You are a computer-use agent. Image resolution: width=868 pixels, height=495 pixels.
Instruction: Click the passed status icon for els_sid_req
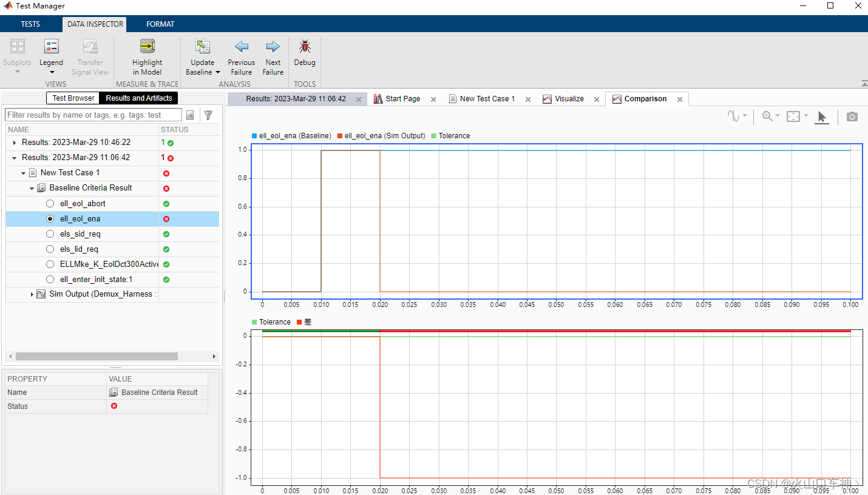coord(166,234)
